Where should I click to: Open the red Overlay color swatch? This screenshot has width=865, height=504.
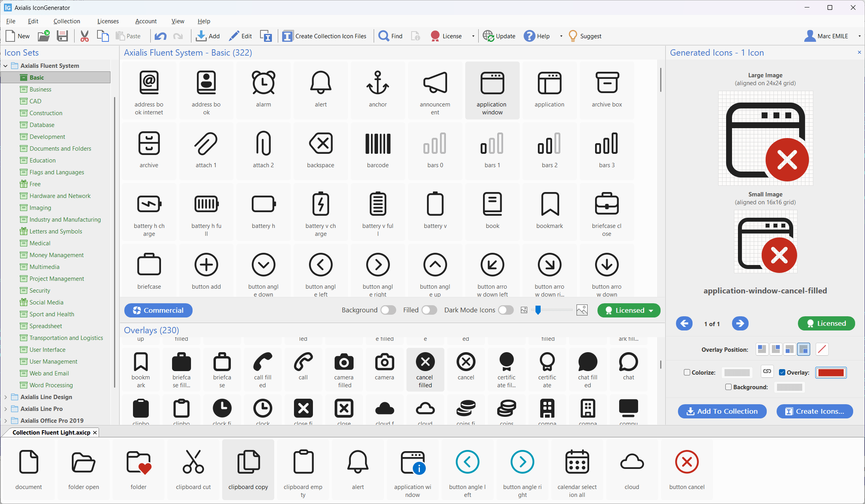click(831, 372)
